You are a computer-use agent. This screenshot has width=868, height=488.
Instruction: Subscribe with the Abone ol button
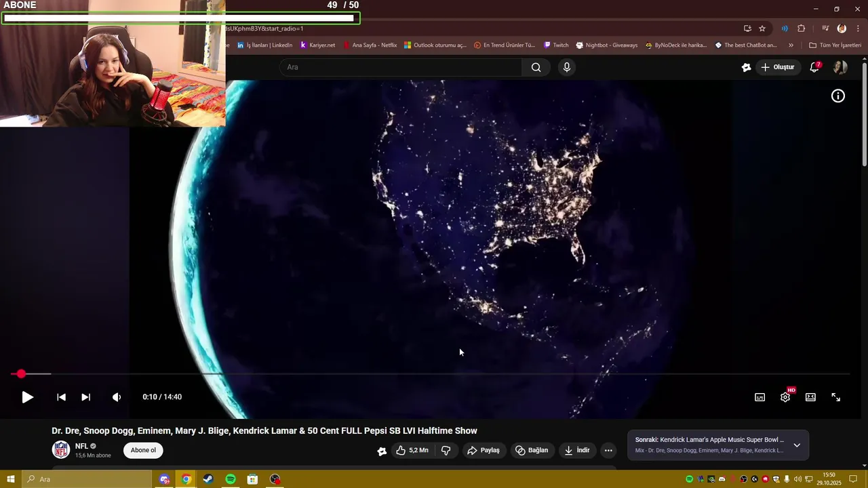(143, 450)
